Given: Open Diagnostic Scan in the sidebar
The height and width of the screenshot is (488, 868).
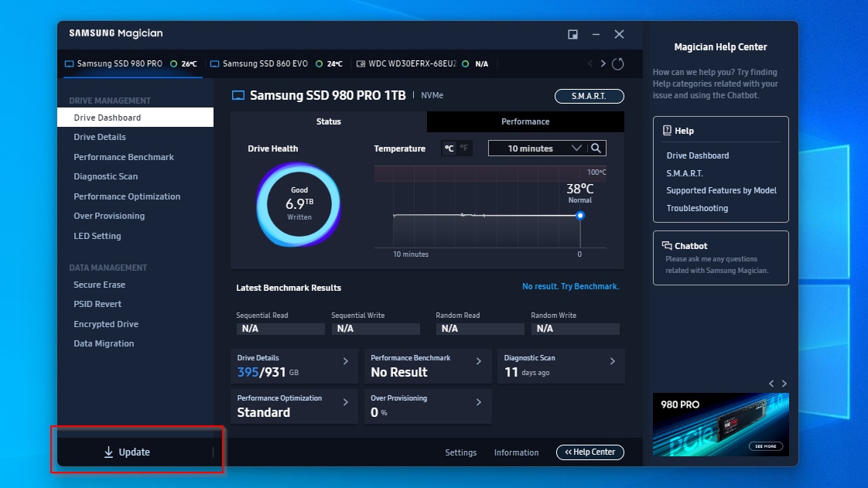Looking at the screenshot, I should point(106,176).
